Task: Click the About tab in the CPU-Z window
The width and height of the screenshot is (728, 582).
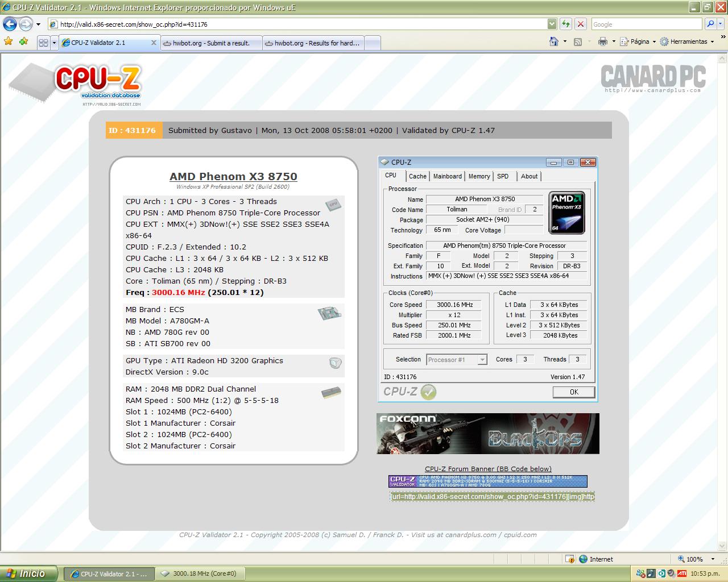Action: point(529,176)
